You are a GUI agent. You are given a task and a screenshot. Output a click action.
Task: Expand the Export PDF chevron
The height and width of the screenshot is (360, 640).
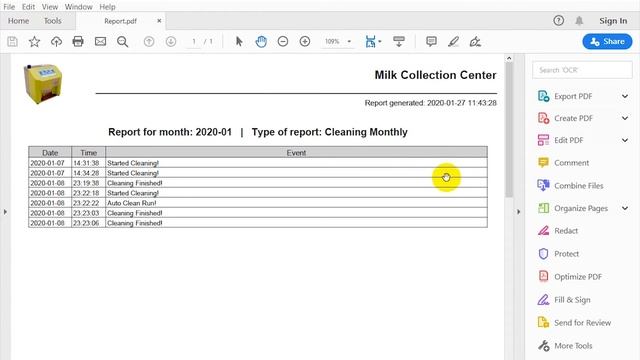point(625,96)
